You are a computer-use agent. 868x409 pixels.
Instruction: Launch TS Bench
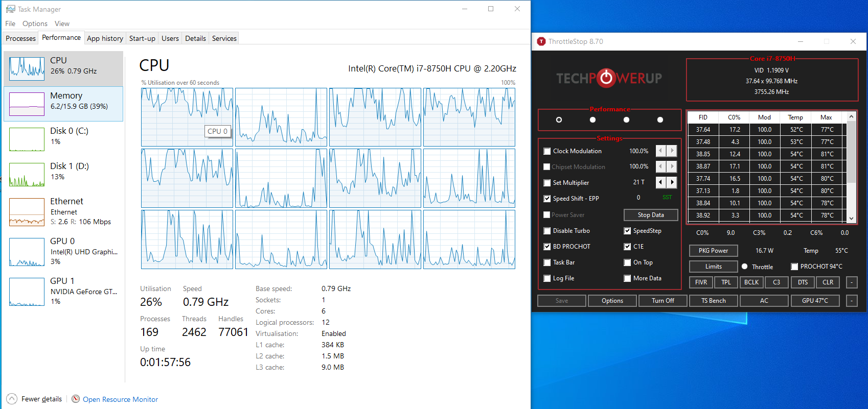click(x=713, y=301)
